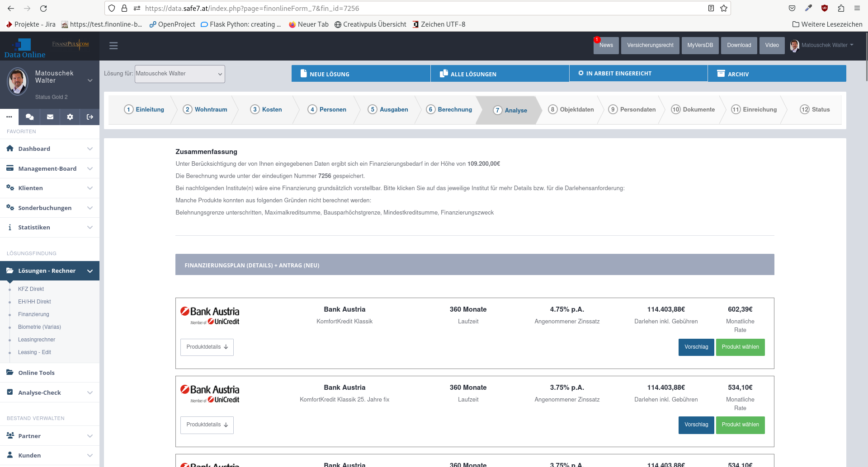
Task: Open the settings gear icon in sidebar
Action: (70, 117)
